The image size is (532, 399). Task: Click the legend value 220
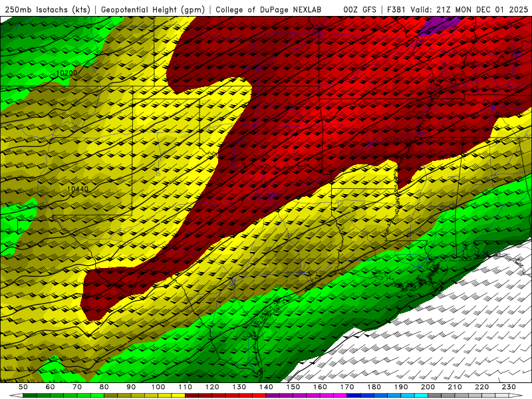pyautogui.click(x=481, y=387)
